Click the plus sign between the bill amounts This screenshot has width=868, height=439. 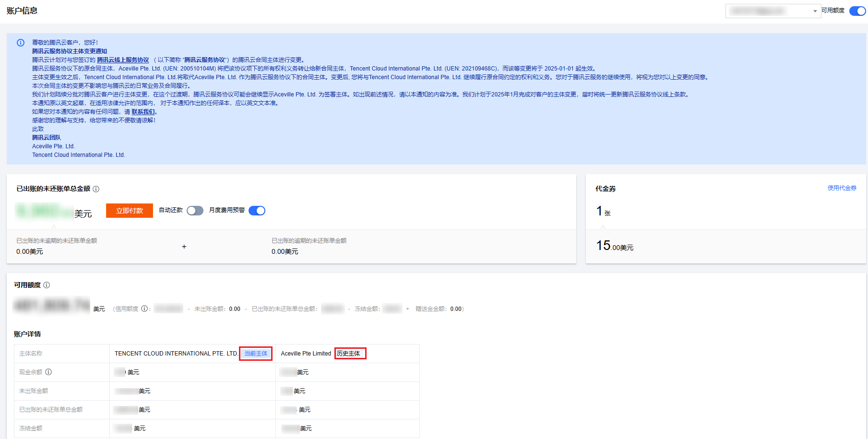(184, 247)
